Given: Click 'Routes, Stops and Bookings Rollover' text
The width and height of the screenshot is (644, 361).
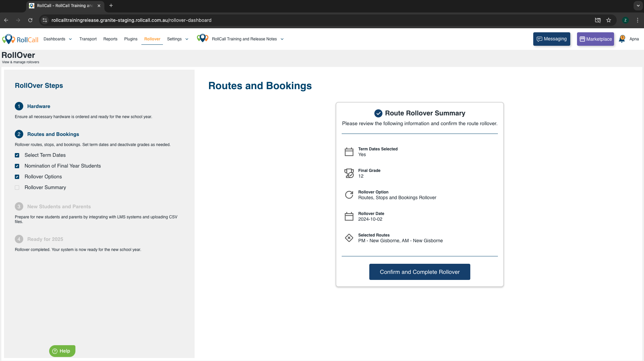Looking at the screenshot, I should click(397, 198).
